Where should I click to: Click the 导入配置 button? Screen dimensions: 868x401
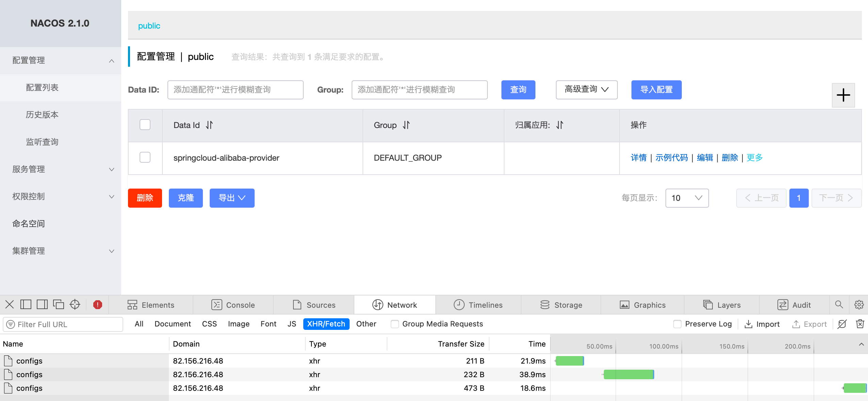(656, 90)
